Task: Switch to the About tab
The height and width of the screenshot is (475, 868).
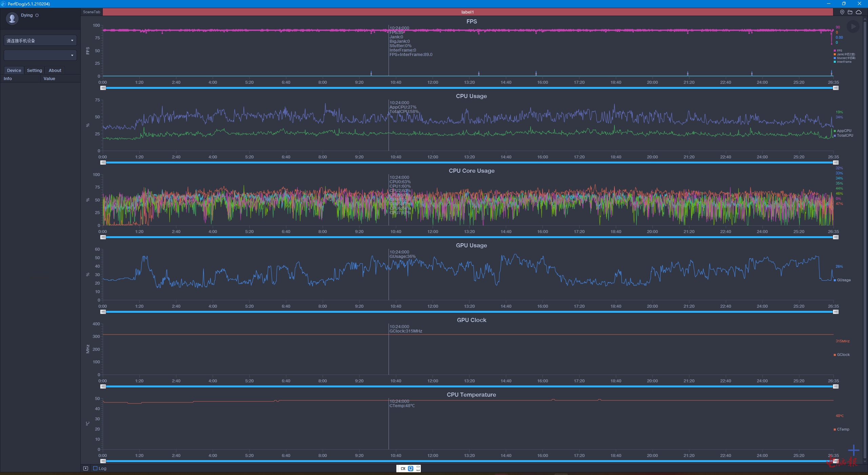Action: pyautogui.click(x=55, y=71)
